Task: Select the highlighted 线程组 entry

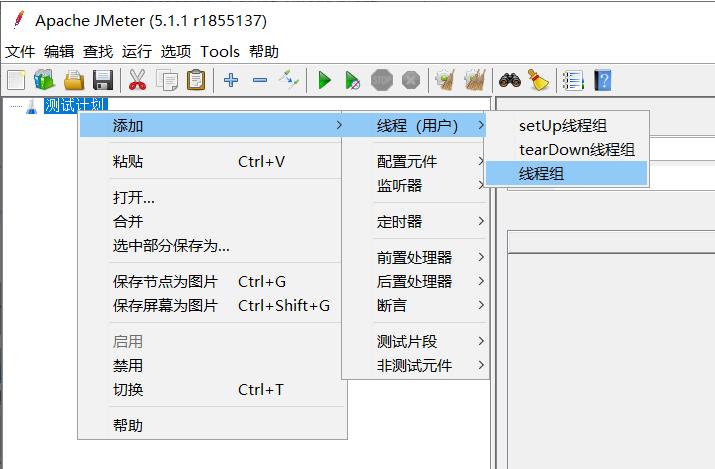Action: coord(566,173)
